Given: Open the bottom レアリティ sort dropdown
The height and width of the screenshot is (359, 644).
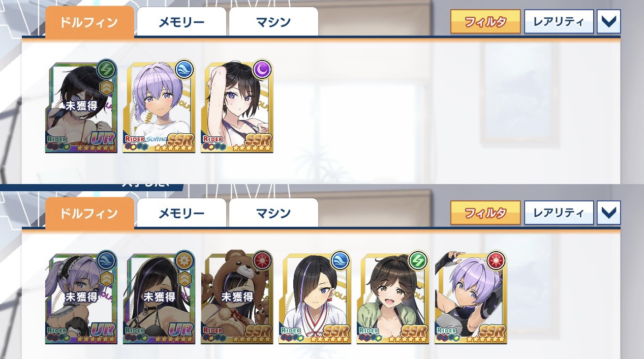Looking at the screenshot, I should pyautogui.click(x=559, y=213).
